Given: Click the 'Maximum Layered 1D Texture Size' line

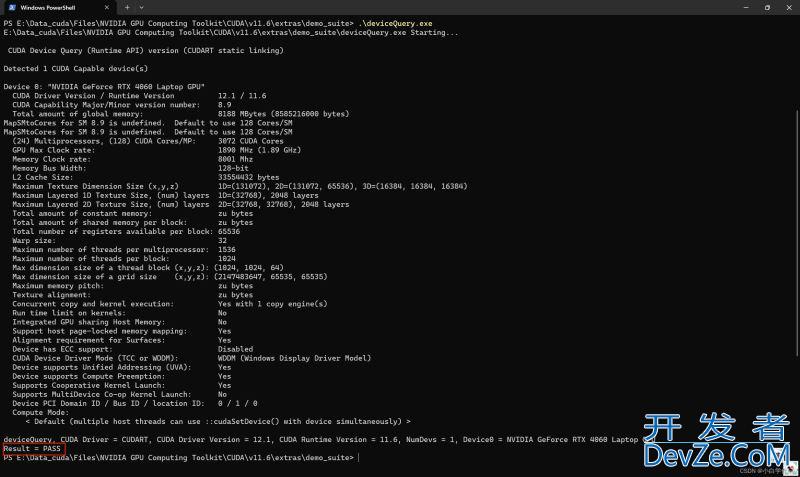Looking at the screenshot, I should (165, 195).
